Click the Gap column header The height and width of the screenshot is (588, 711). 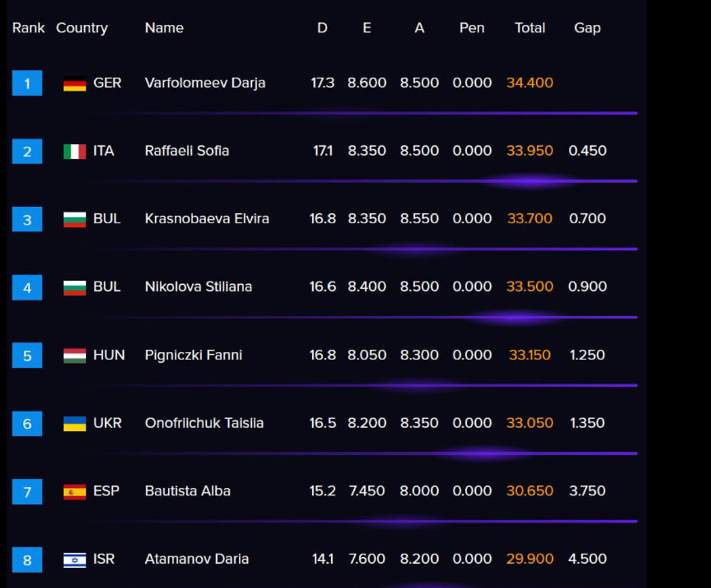coord(587,28)
